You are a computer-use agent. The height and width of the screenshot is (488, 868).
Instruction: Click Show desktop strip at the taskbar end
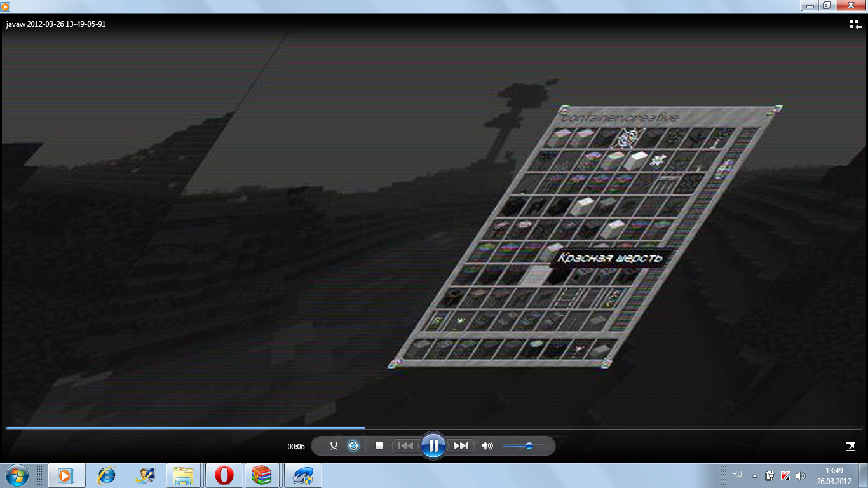[x=864, y=475]
